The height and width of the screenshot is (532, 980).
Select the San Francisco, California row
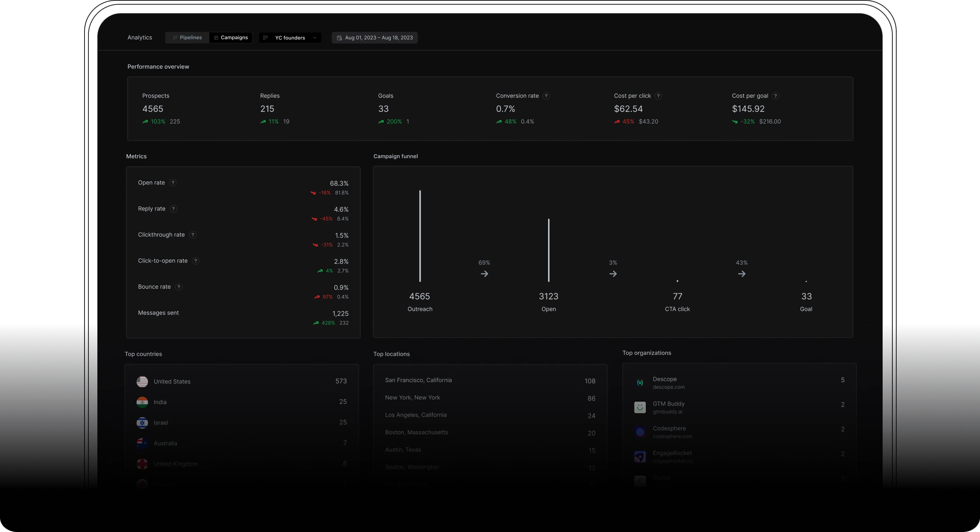490,381
